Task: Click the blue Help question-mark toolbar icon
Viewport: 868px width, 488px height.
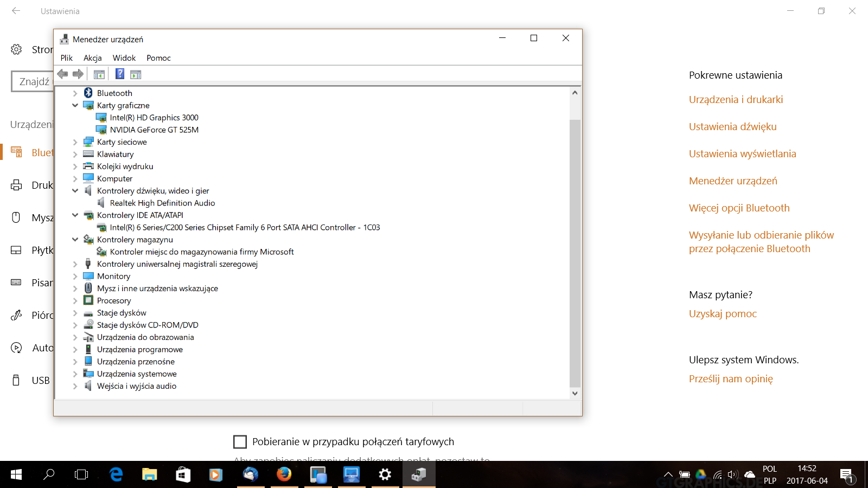Action: (x=120, y=74)
